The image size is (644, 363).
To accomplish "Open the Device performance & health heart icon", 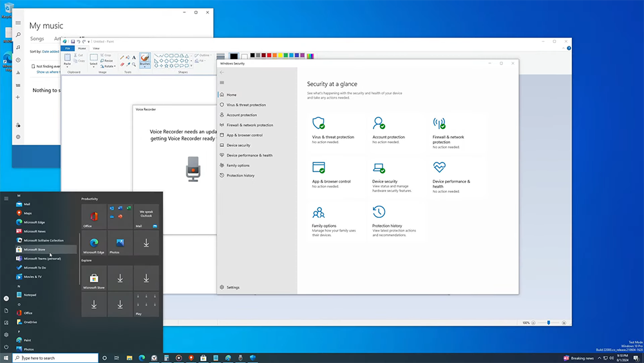I will 439,168.
